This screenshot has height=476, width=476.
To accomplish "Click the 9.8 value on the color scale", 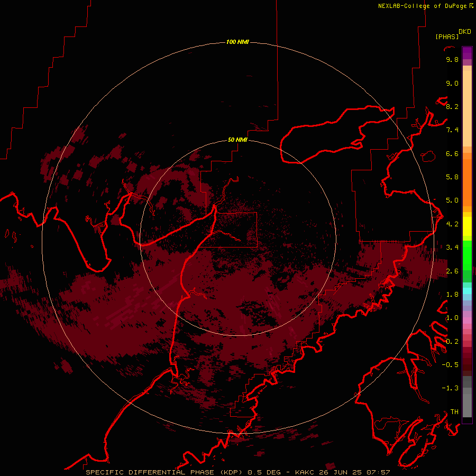I will 452,59.
